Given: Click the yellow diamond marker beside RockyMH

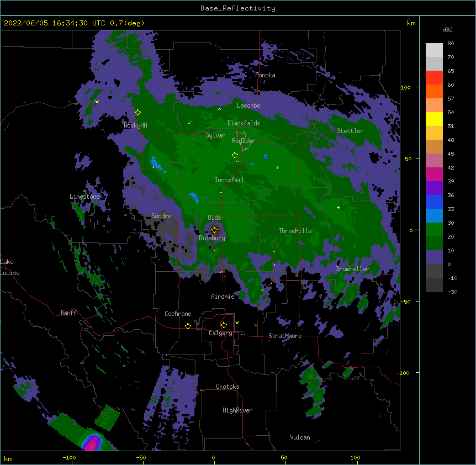Looking at the screenshot, I should [x=137, y=113].
